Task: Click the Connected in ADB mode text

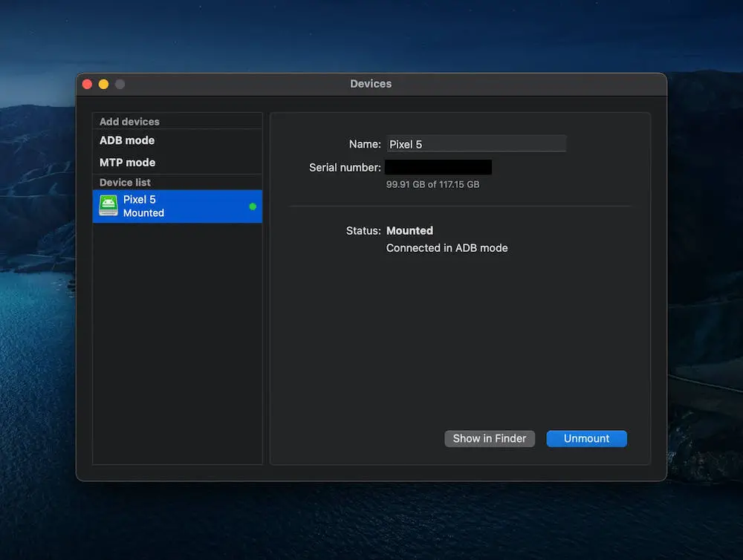Action: click(x=447, y=248)
